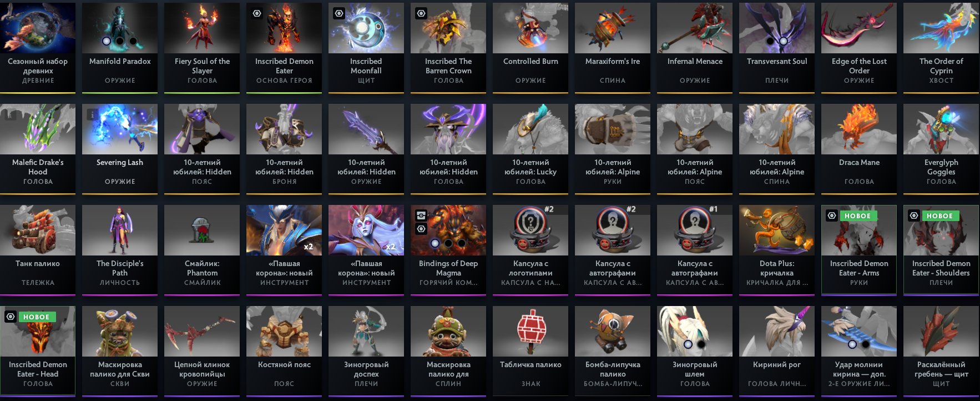
Task: Open Капсула с логотипами #2
Action: 531,250
